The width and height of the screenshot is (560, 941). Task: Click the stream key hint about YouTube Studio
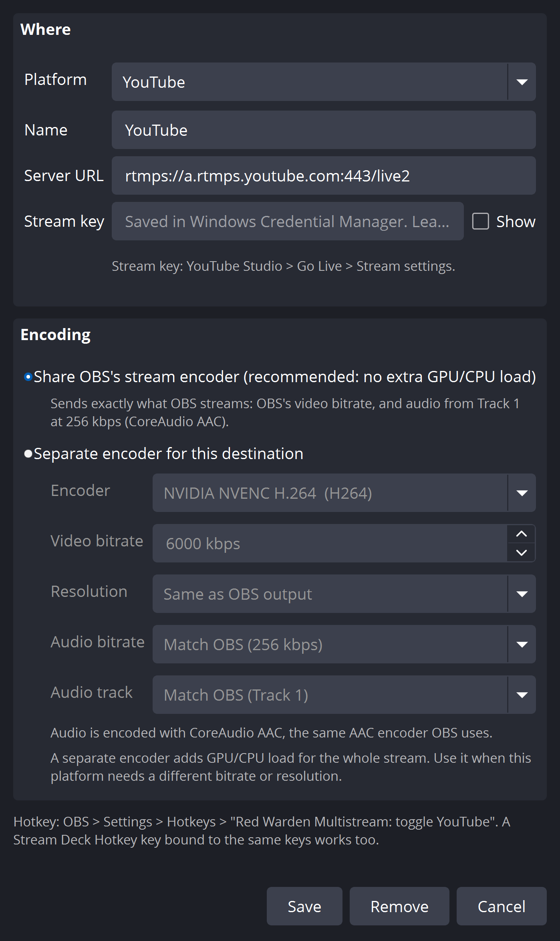pos(283,266)
